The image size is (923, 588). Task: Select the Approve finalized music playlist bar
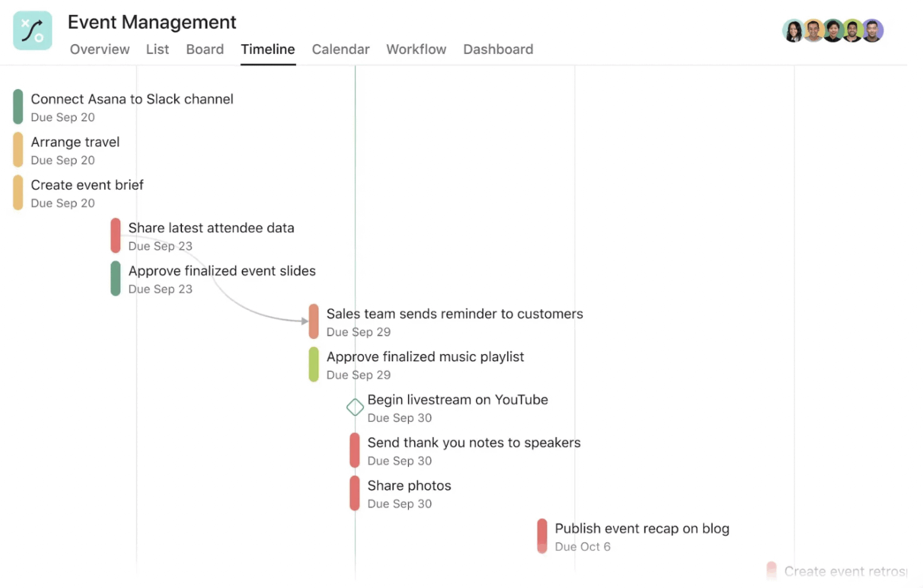coord(314,365)
